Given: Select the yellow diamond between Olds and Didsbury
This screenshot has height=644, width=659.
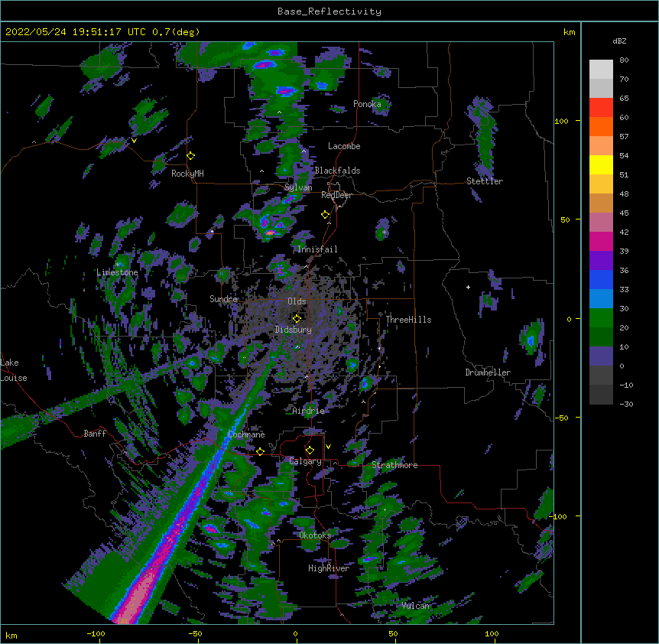Looking at the screenshot, I should pos(297,318).
